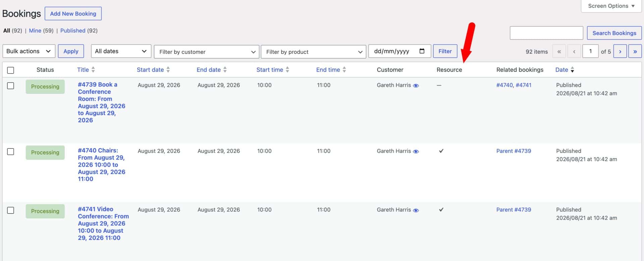Viewport: 644px width, 261px height.
Task: Click the current page number field
Action: pos(590,51)
